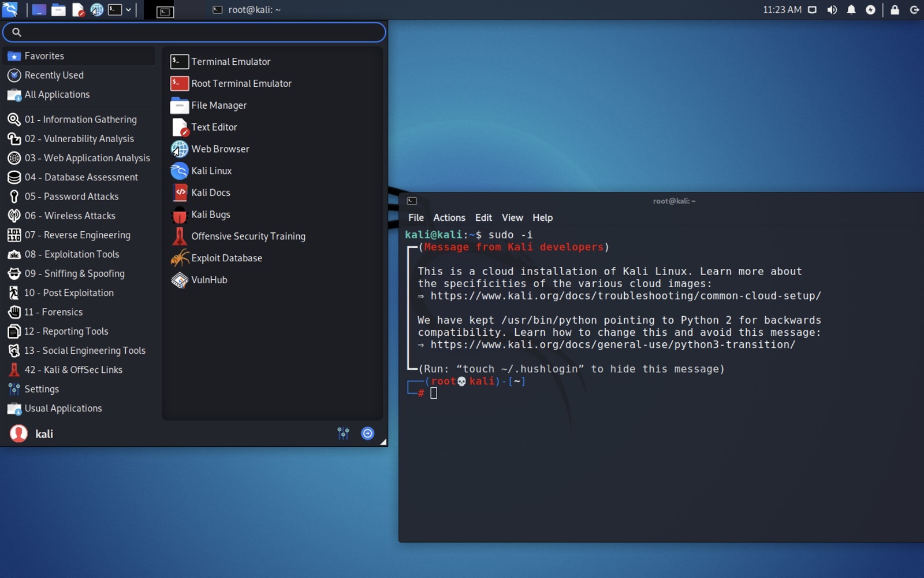
Task: Open Text Editor from favorites list
Action: click(x=272, y=127)
